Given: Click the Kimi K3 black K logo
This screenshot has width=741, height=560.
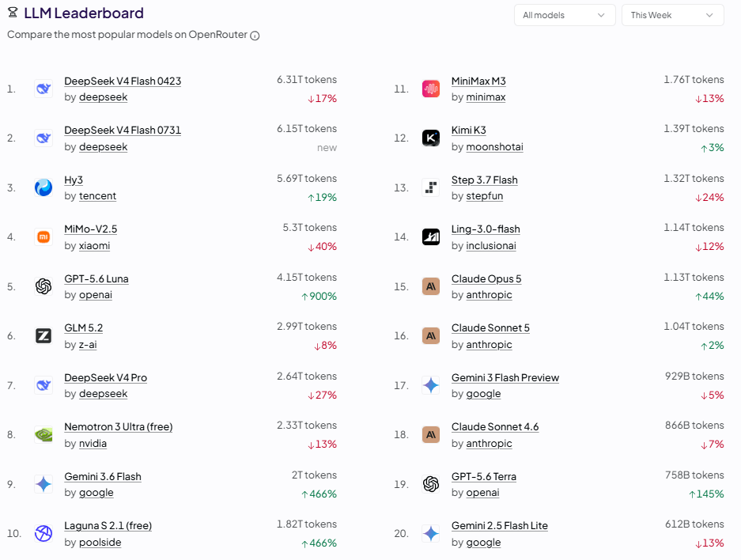Looking at the screenshot, I should [430, 138].
